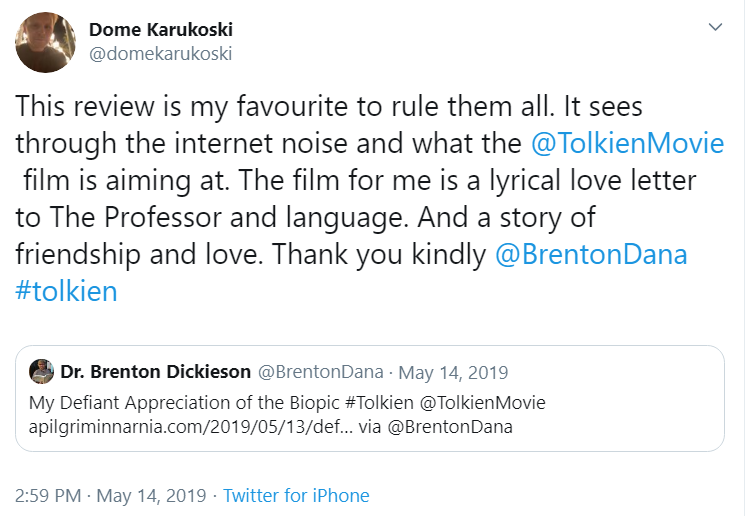
Task: Click the Twitter for iPhone source link
Action: click(x=296, y=495)
